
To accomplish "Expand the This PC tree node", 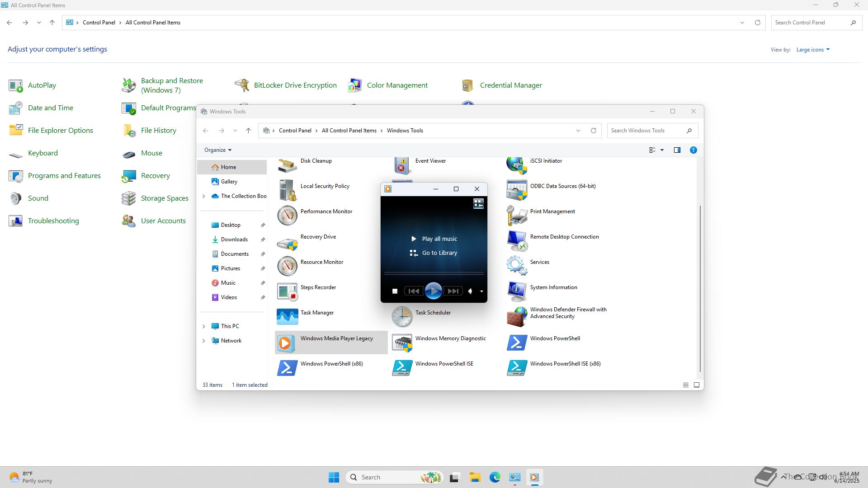I will pyautogui.click(x=203, y=326).
